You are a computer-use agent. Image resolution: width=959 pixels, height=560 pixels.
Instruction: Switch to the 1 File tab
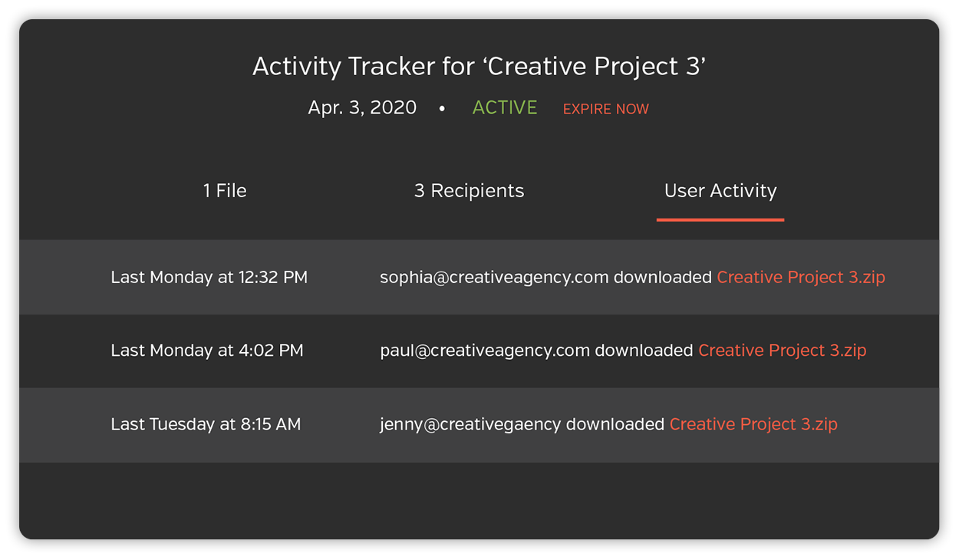tap(224, 190)
